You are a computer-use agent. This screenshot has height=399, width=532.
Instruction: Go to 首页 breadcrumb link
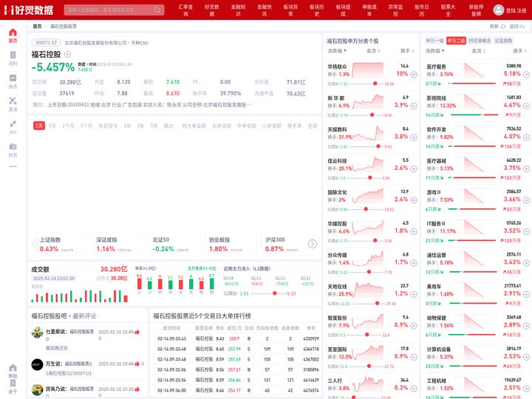pos(38,26)
